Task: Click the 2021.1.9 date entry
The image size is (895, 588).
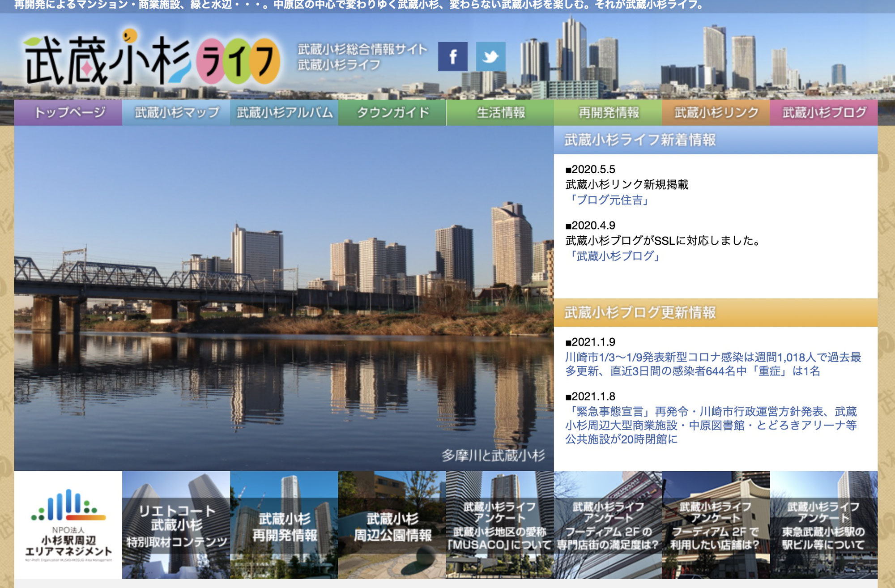Action: tap(591, 342)
